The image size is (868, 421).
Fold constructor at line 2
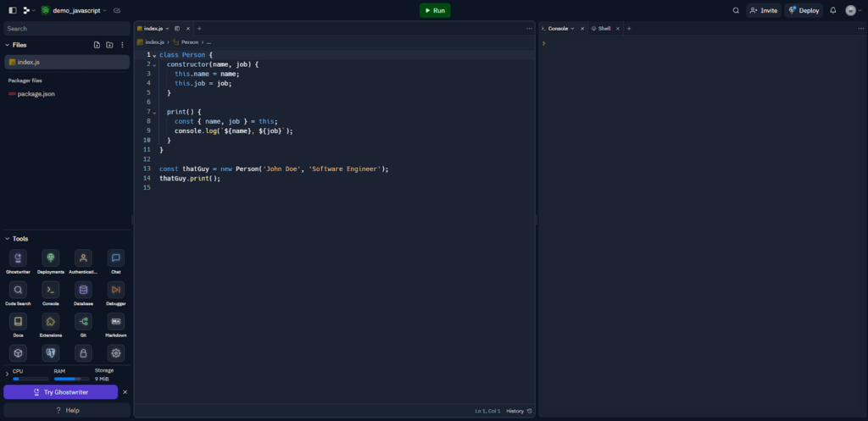pyautogui.click(x=154, y=64)
